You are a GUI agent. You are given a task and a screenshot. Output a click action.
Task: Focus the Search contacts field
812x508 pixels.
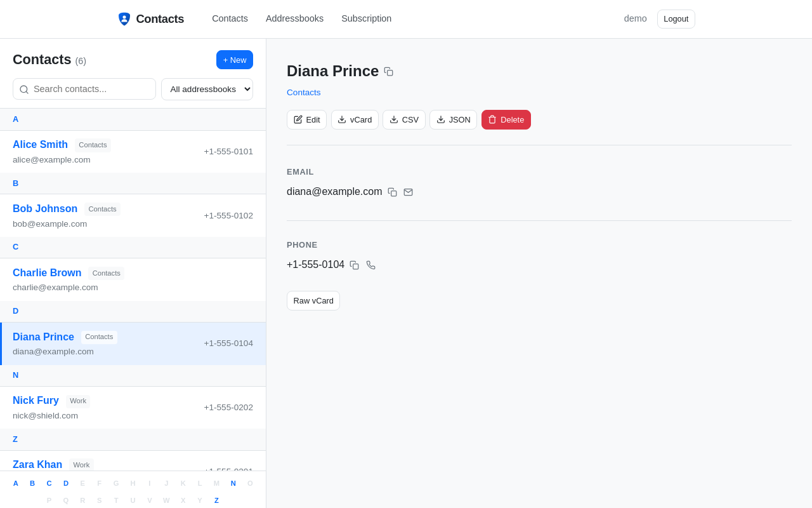point(84,89)
